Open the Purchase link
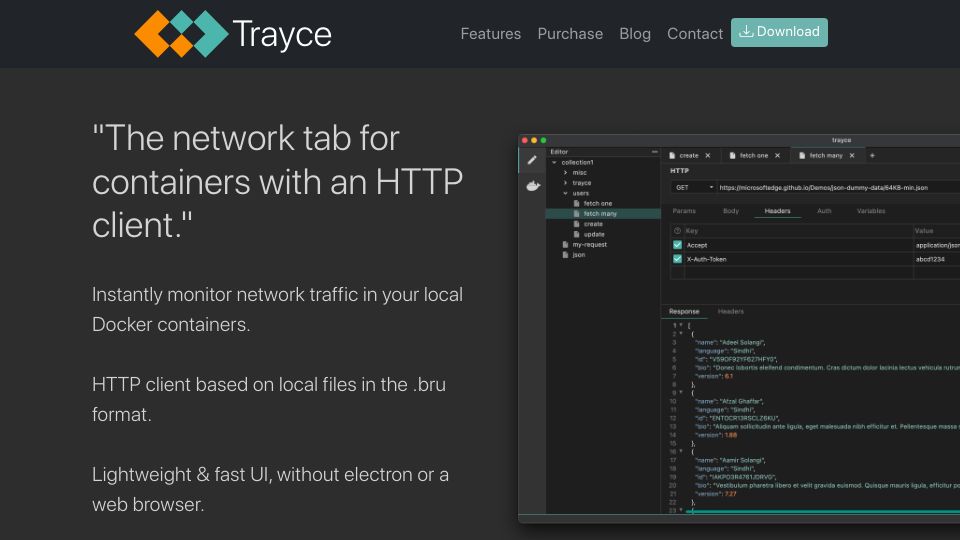The image size is (960, 540). coord(570,34)
